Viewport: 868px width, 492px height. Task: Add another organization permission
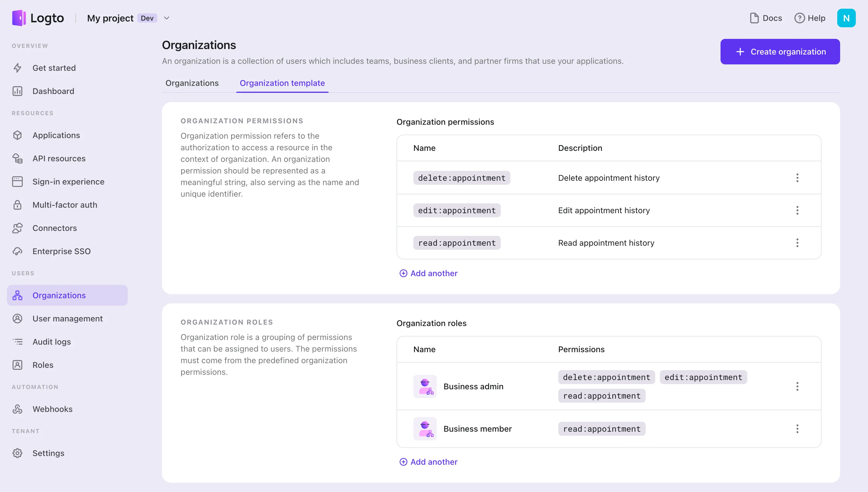click(428, 273)
